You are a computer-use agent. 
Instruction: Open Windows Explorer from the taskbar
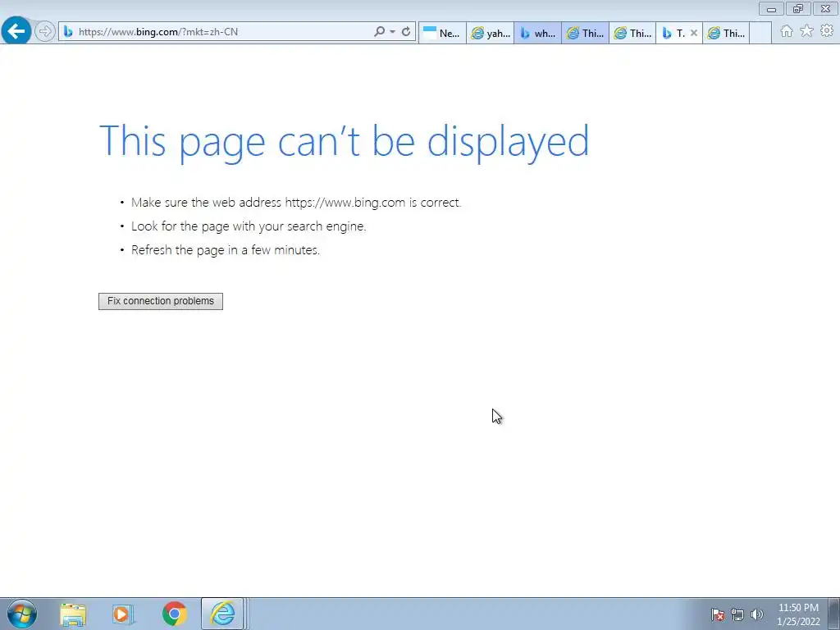(x=73, y=614)
